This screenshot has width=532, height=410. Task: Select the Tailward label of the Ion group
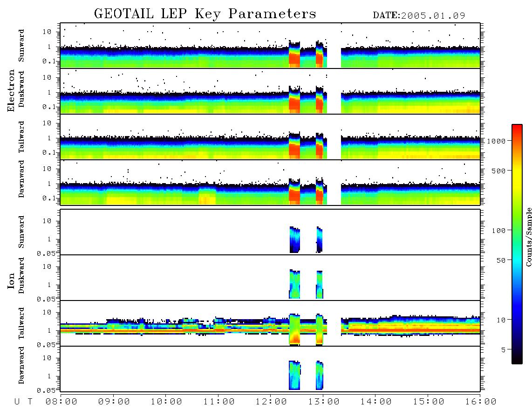(x=21, y=323)
